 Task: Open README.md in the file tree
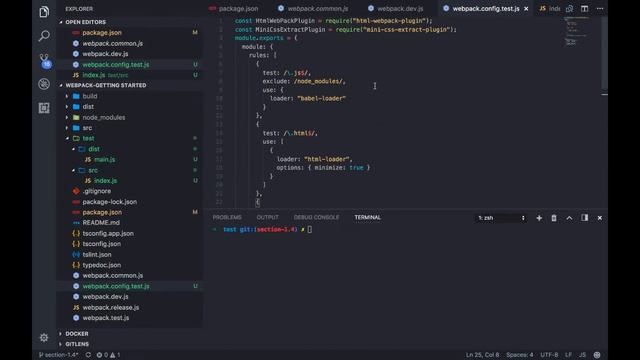click(x=101, y=223)
